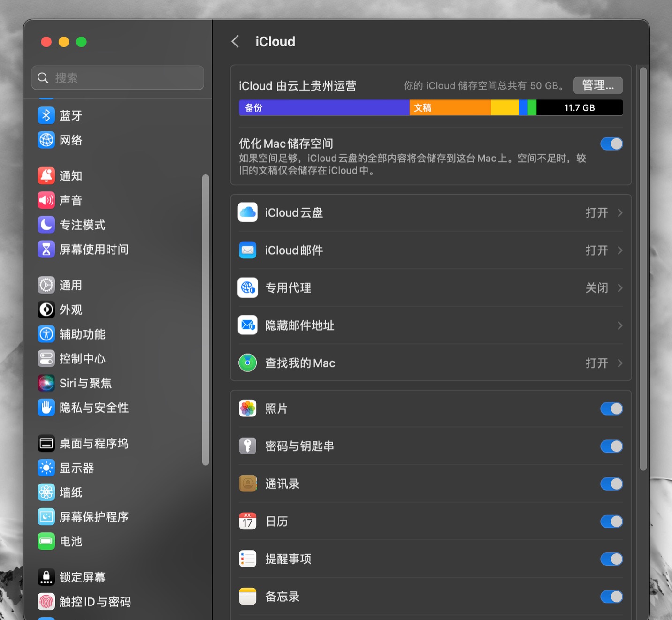Toggle 提醒事项 off
The image size is (672, 620).
(611, 559)
